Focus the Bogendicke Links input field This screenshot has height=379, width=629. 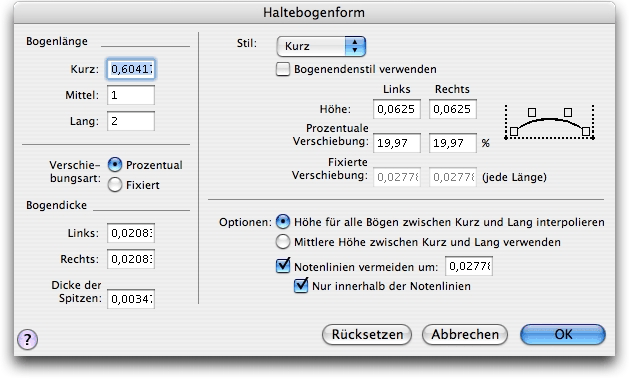coord(131,233)
